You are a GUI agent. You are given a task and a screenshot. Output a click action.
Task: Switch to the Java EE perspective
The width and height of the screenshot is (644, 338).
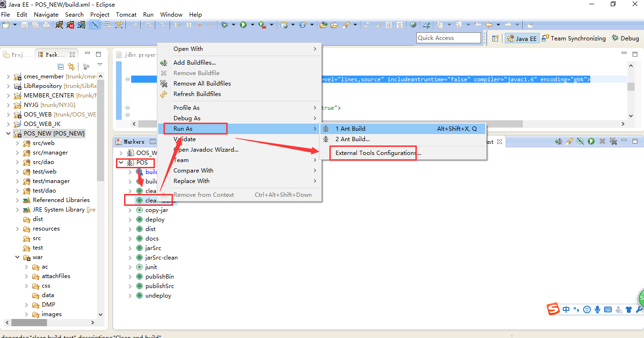click(x=522, y=39)
